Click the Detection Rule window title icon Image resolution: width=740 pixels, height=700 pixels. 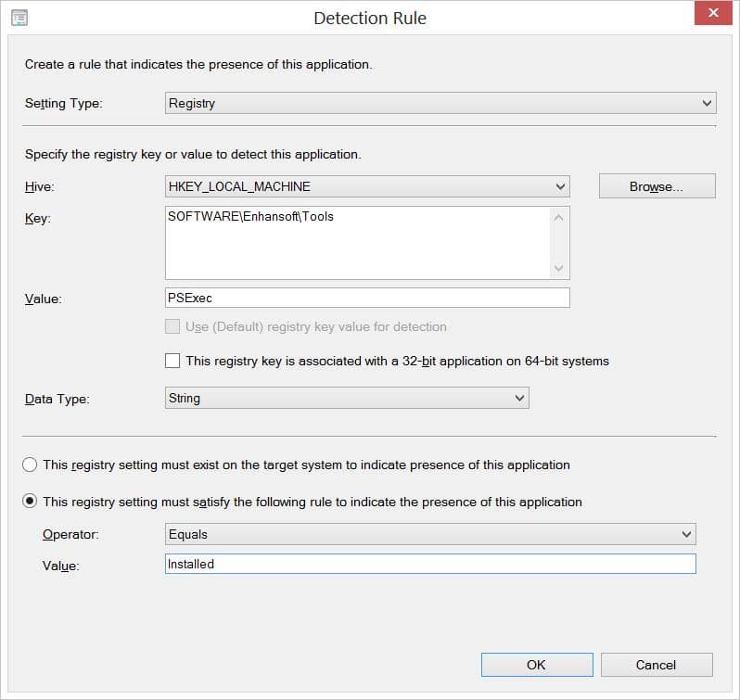coord(19,18)
